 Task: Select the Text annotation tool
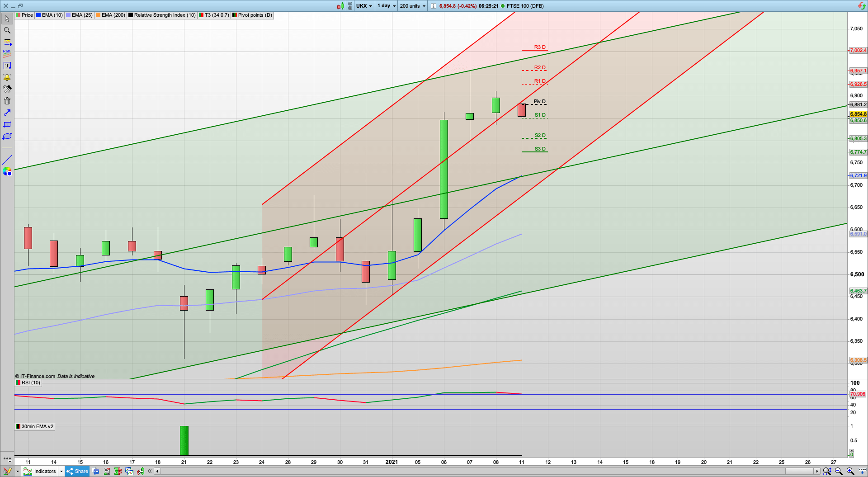click(x=7, y=65)
